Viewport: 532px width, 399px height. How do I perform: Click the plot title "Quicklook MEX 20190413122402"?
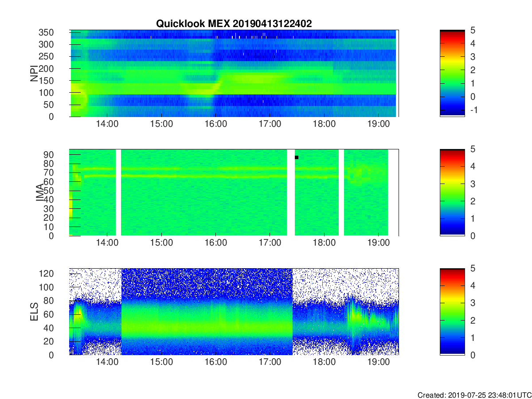(234, 24)
